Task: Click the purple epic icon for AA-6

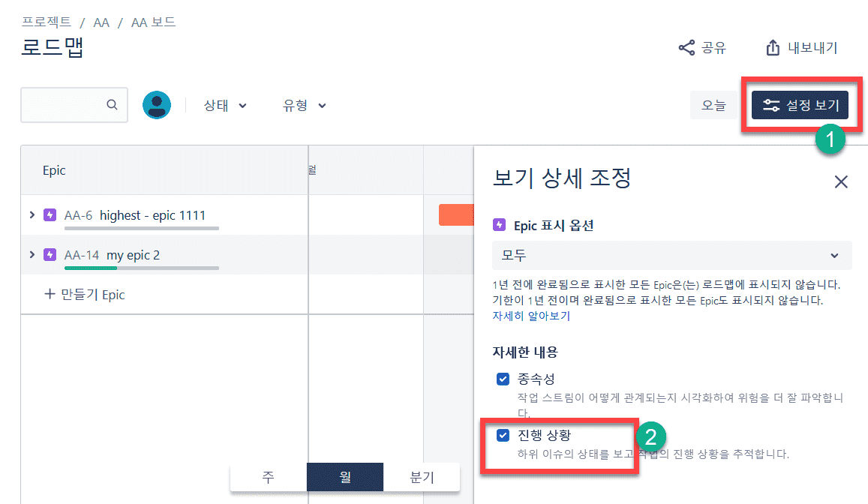Action: pyautogui.click(x=50, y=215)
